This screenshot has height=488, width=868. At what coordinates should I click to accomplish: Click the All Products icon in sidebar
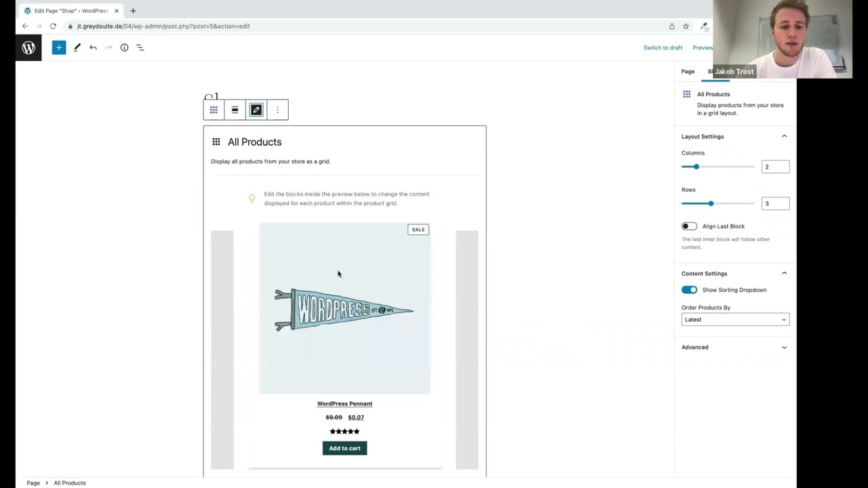pyautogui.click(x=687, y=94)
